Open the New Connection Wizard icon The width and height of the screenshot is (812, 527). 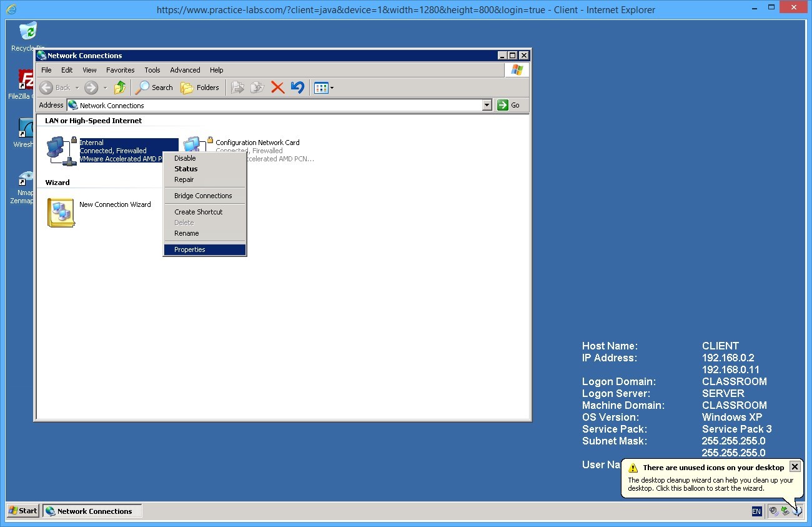(61, 213)
